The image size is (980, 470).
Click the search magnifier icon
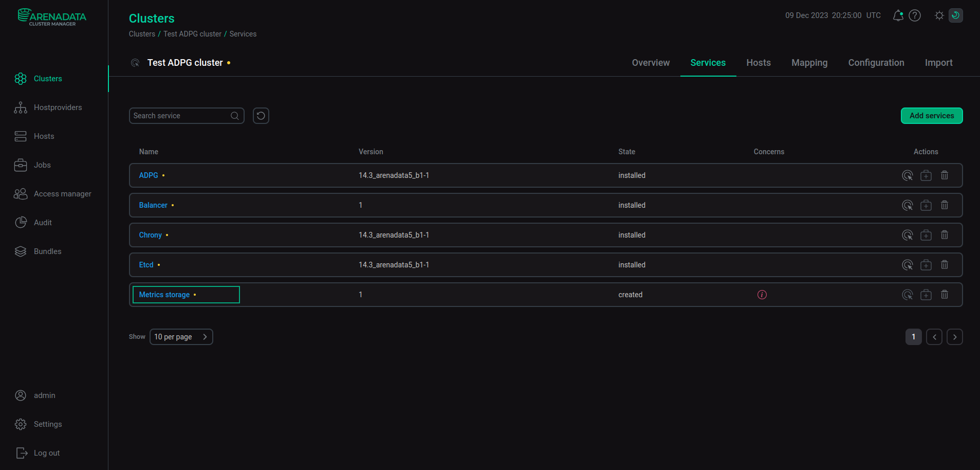235,116
